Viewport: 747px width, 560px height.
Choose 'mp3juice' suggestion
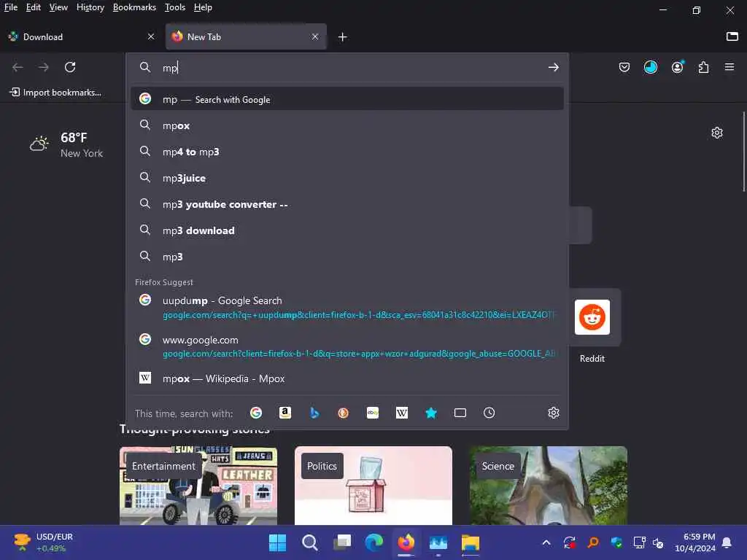coord(347,178)
